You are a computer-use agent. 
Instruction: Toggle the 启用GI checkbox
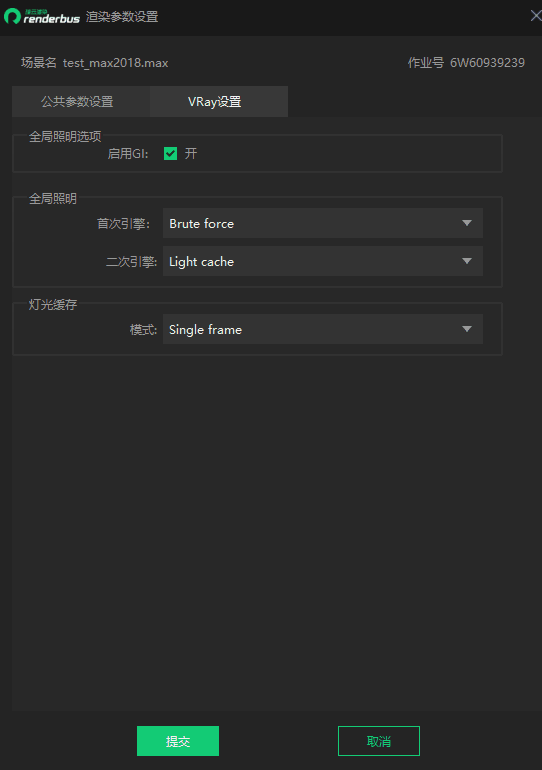pos(170,154)
